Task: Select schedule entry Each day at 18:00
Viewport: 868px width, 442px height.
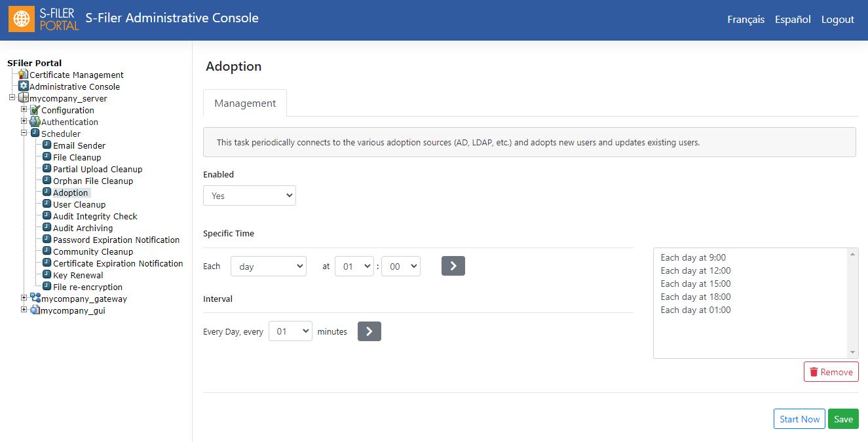Action: tap(696, 297)
